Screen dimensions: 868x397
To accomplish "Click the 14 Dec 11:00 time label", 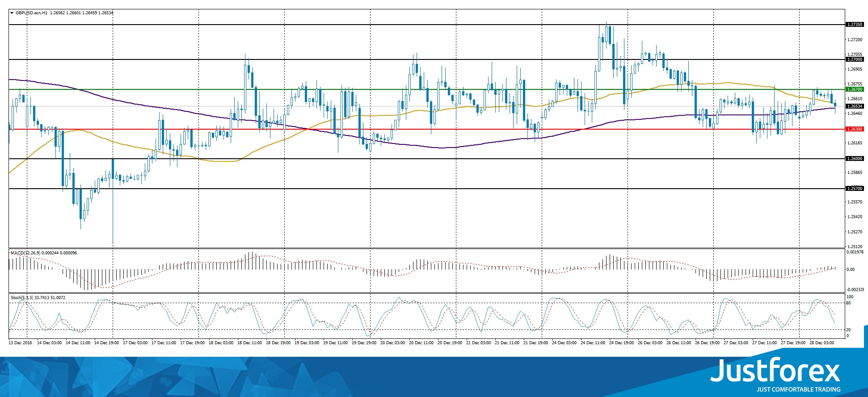I will click(x=78, y=343).
